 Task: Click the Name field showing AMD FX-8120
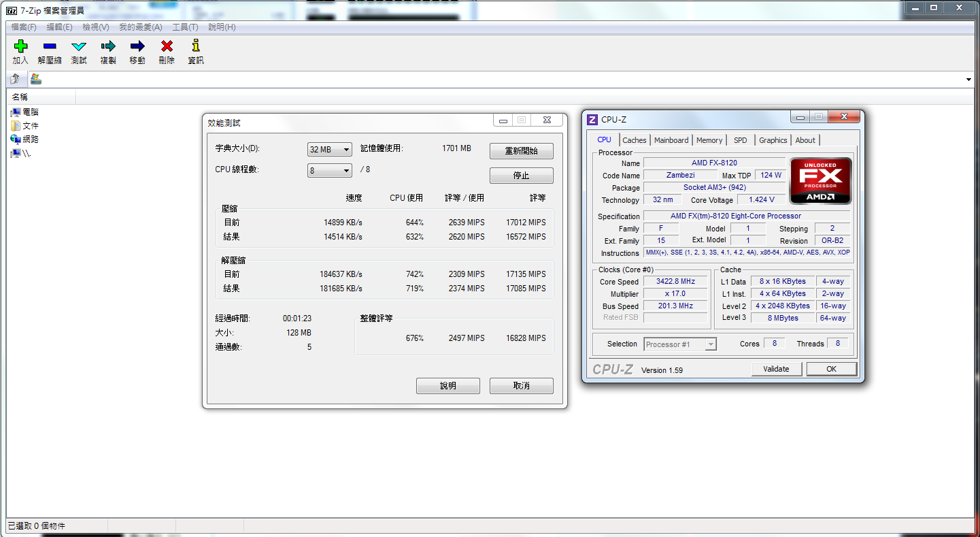click(x=714, y=163)
